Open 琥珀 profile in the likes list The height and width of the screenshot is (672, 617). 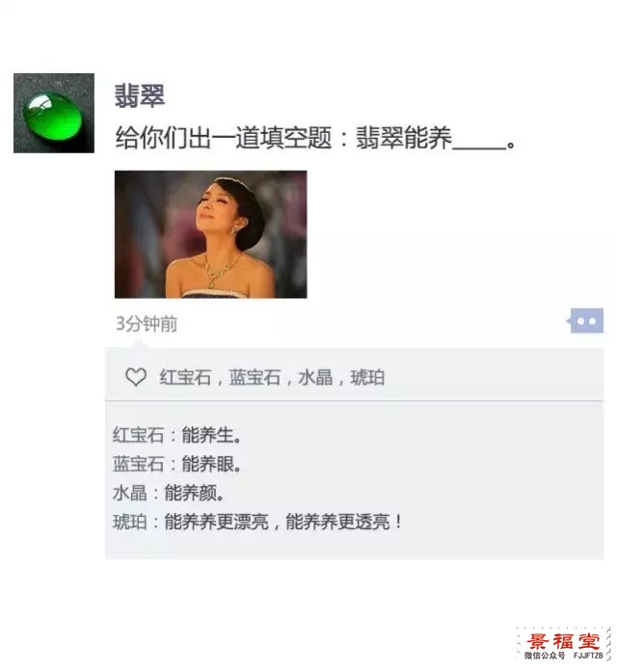(367, 378)
